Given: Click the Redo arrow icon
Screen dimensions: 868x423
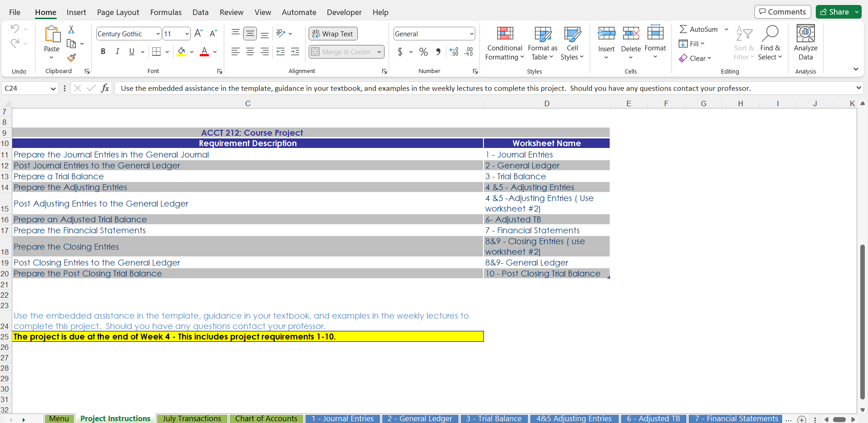Looking at the screenshot, I should (x=15, y=43).
